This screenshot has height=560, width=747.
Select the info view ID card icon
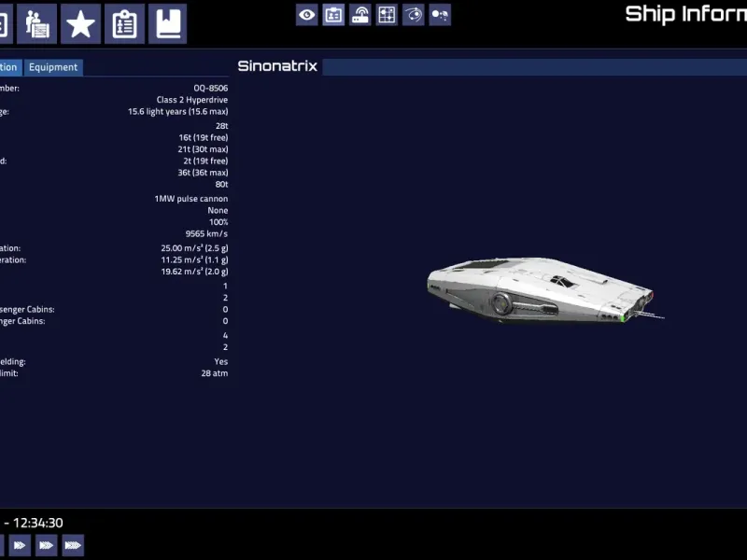pyautogui.click(x=333, y=15)
